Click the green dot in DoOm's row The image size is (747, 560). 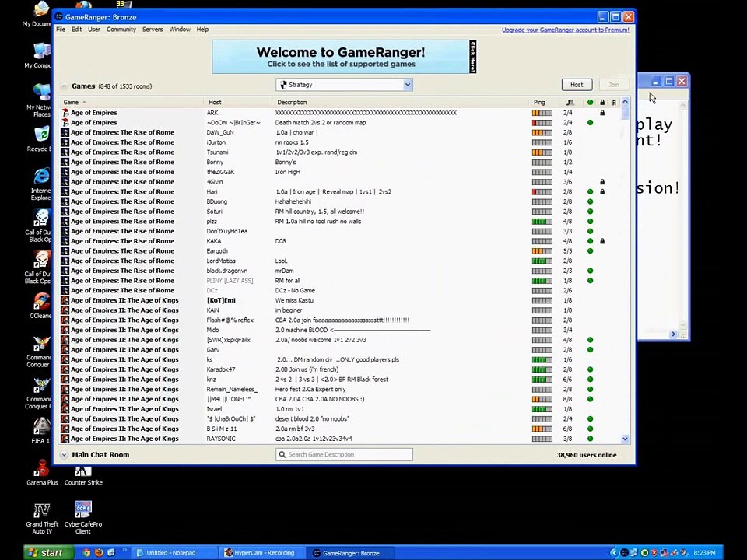pos(591,123)
